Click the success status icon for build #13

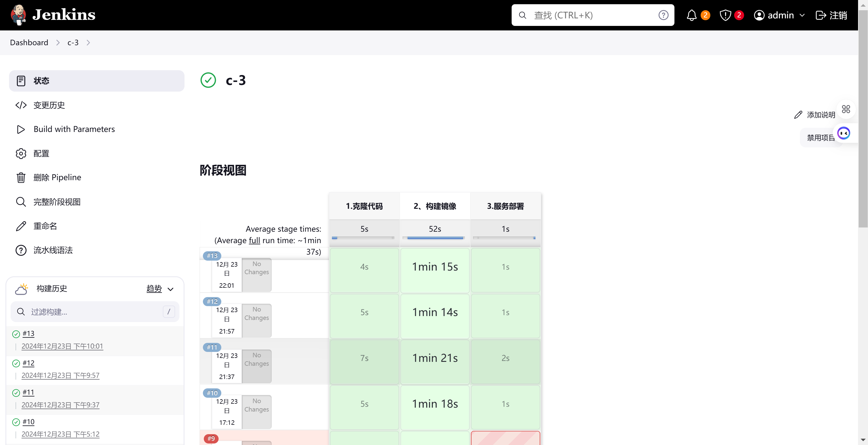coord(16,334)
